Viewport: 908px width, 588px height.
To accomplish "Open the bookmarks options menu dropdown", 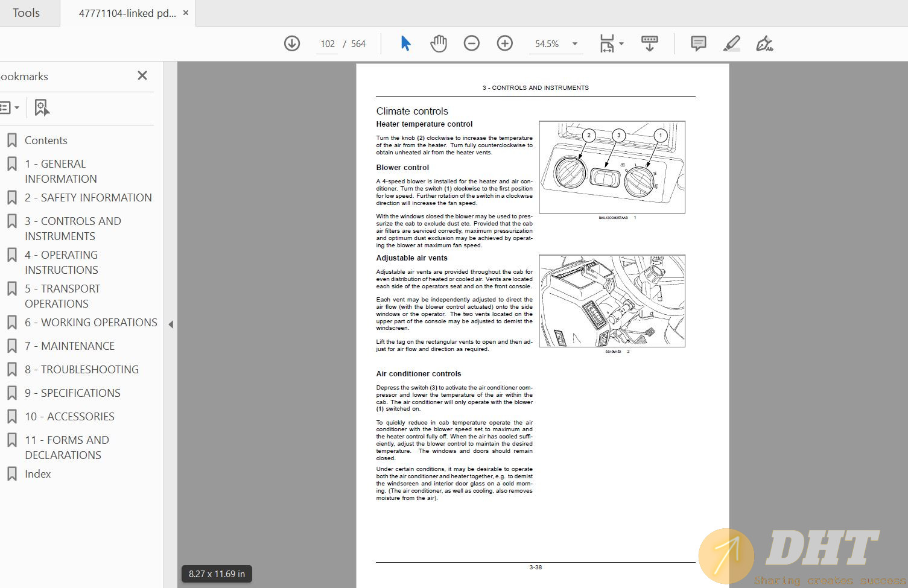I will coord(10,107).
